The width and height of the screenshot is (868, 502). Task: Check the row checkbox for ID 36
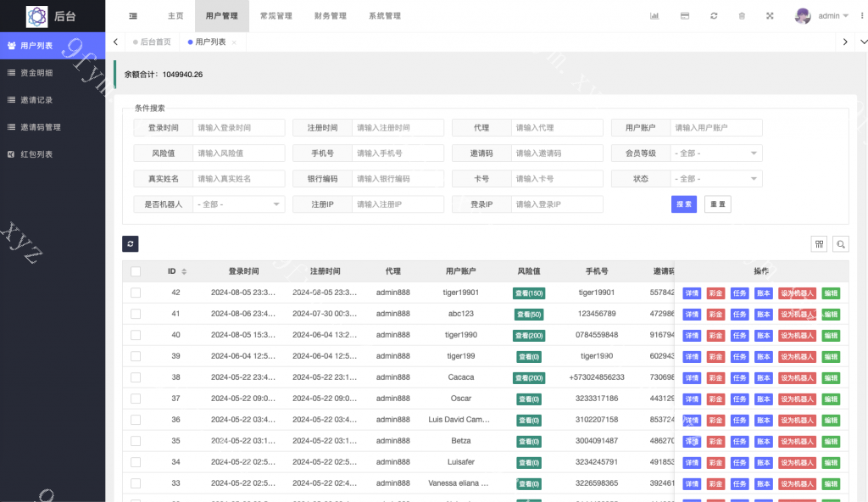tap(136, 420)
